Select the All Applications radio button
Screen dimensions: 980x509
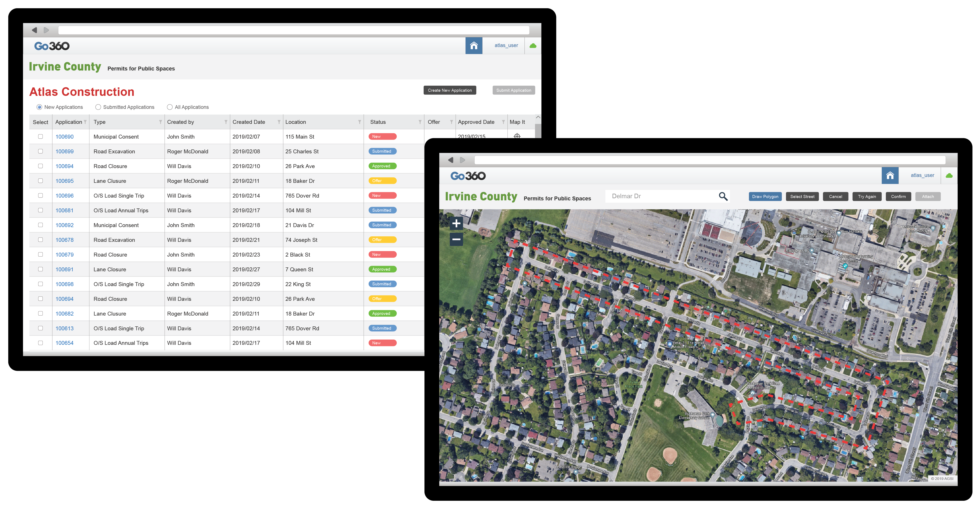(170, 107)
